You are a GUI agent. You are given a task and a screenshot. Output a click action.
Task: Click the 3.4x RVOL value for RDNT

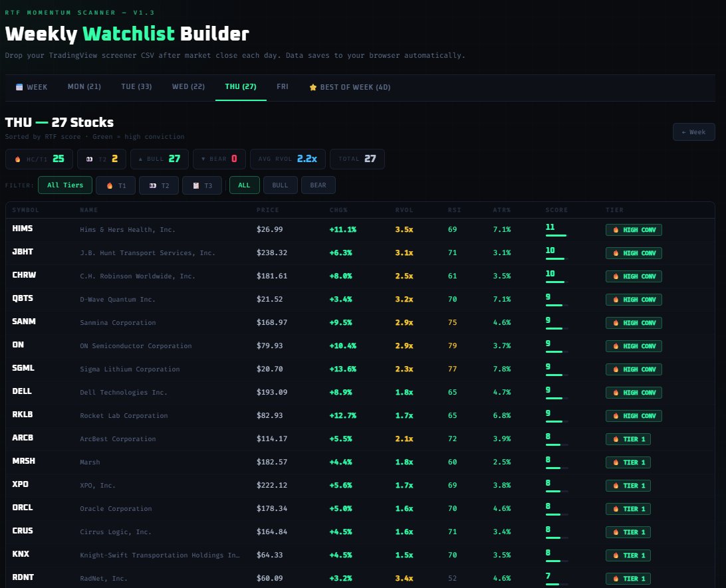[404, 578]
